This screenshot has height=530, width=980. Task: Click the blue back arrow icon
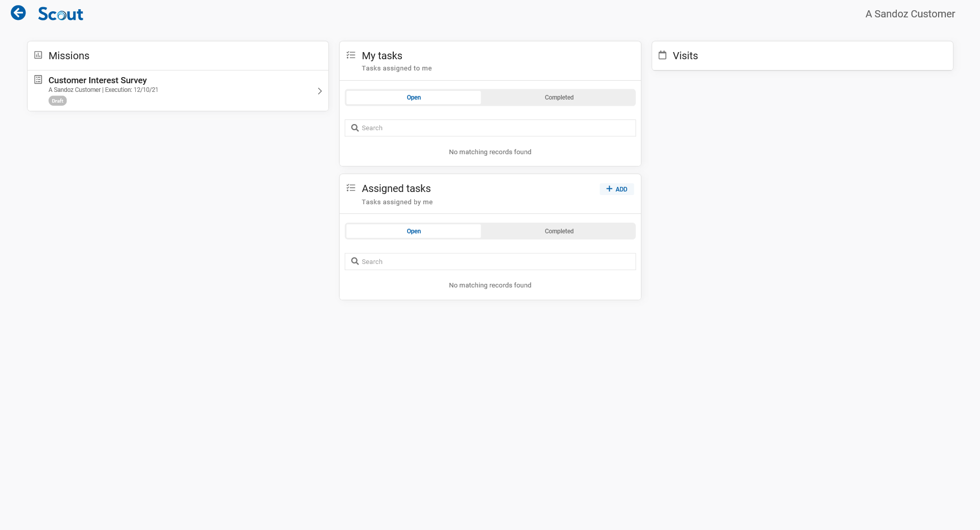tap(18, 13)
